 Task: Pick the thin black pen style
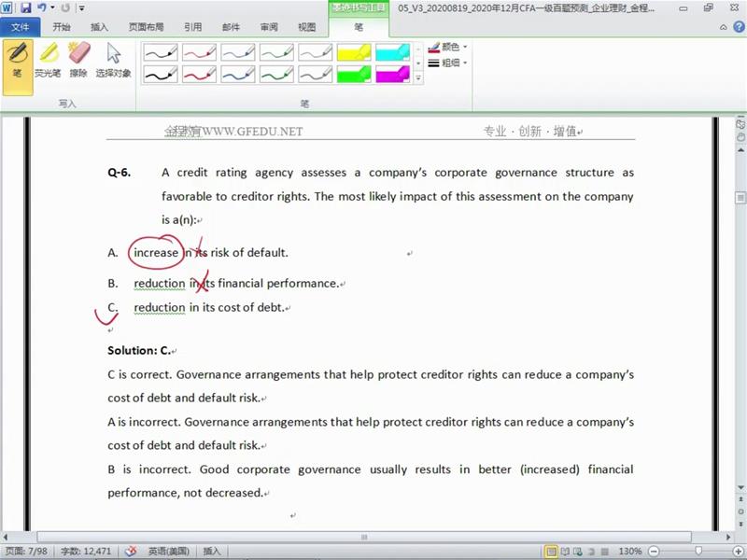coord(161,52)
